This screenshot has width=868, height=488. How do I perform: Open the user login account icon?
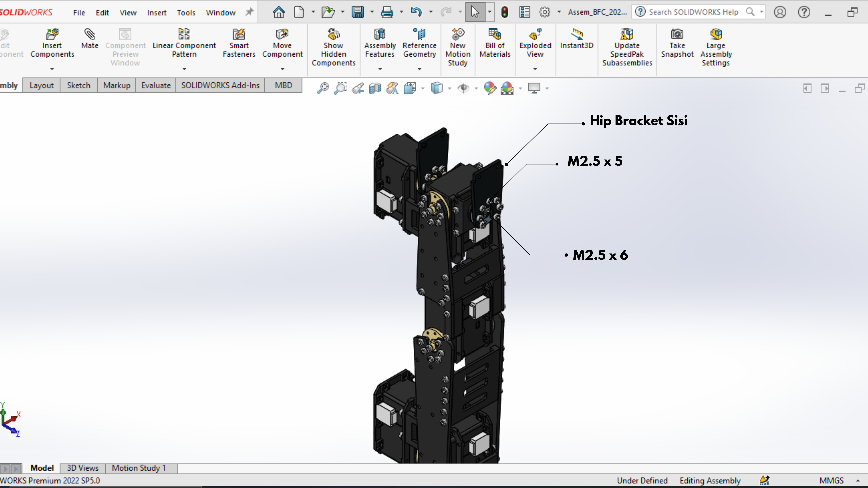coord(780,12)
